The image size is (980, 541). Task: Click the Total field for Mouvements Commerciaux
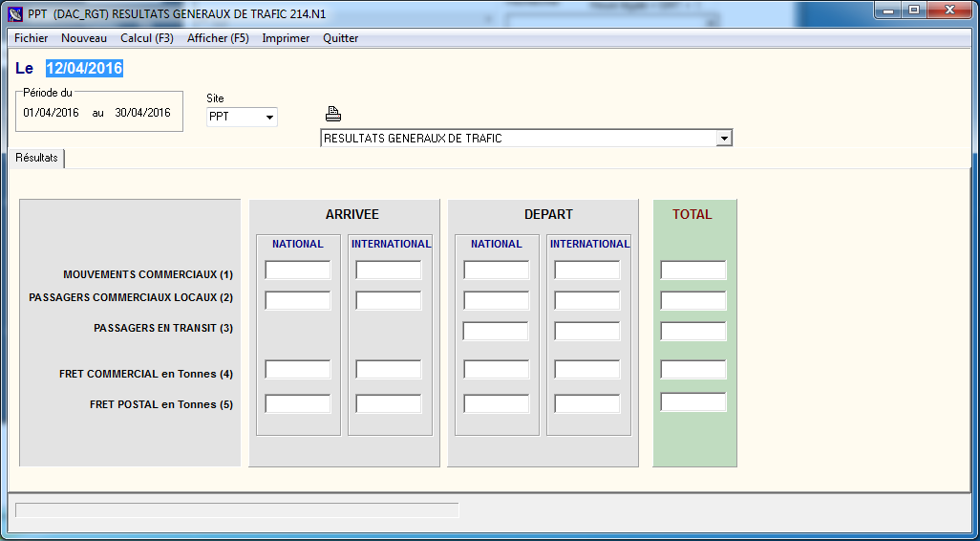(x=692, y=270)
